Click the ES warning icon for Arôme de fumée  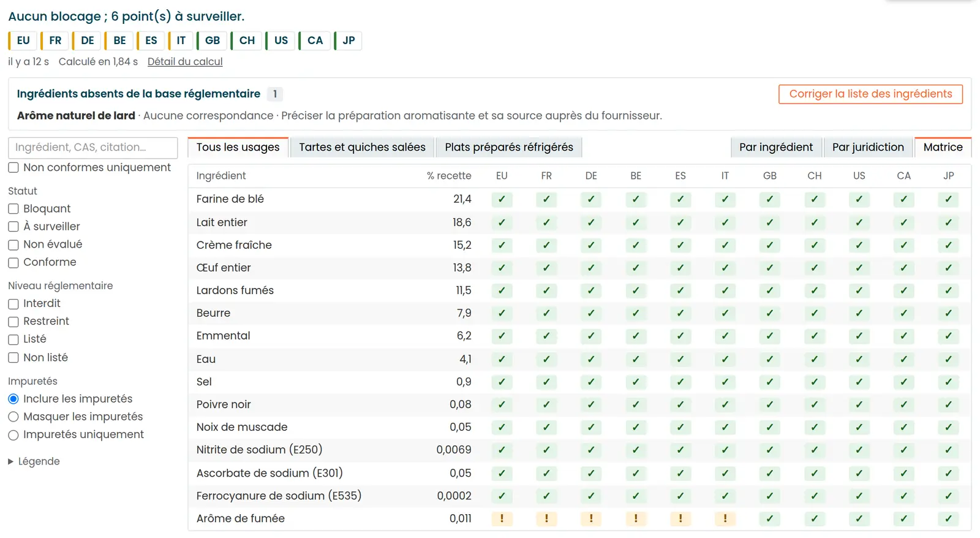(680, 518)
